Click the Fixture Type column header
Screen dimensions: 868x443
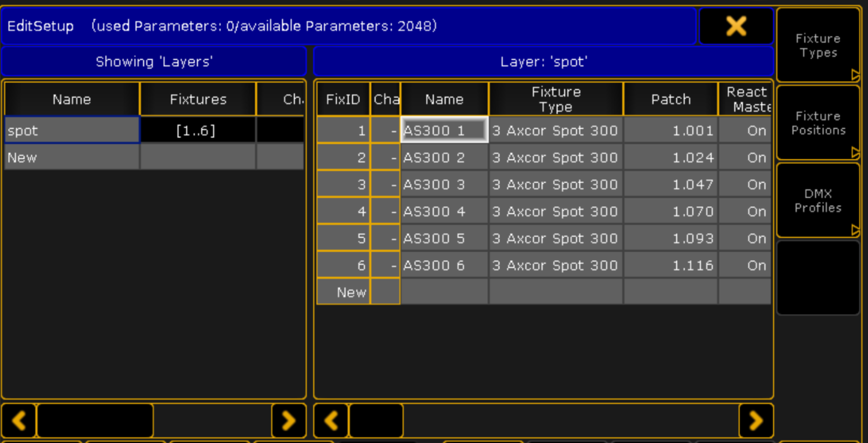556,99
